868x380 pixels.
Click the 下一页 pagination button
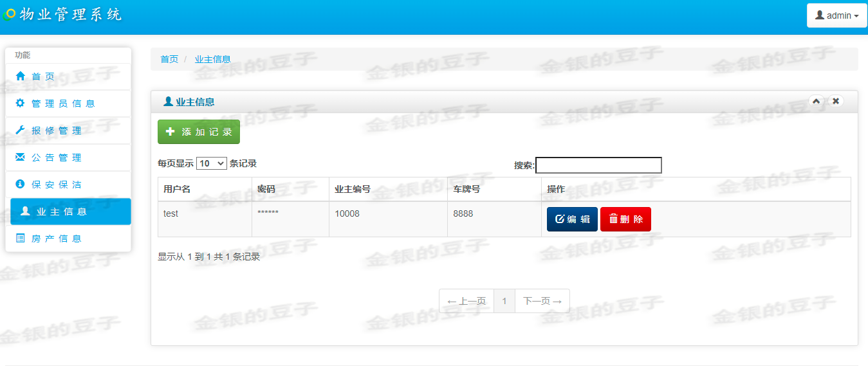click(541, 300)
